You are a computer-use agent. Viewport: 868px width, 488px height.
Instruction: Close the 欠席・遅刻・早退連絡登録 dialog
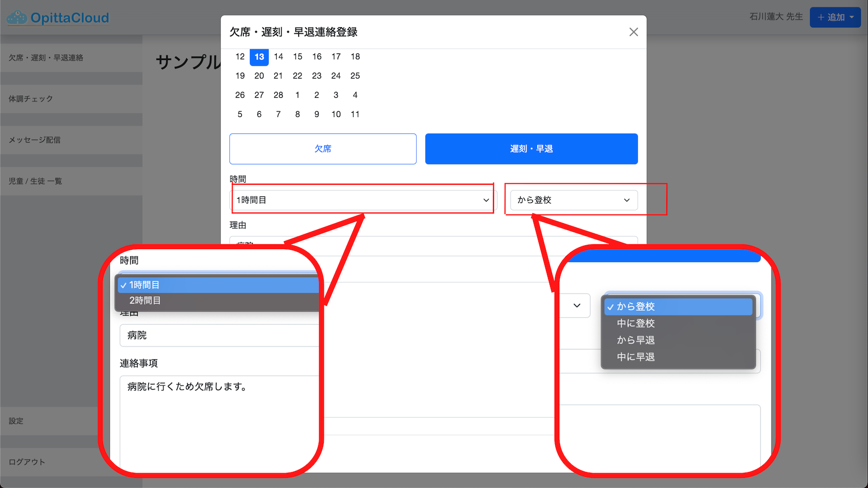tap(633, 32)
